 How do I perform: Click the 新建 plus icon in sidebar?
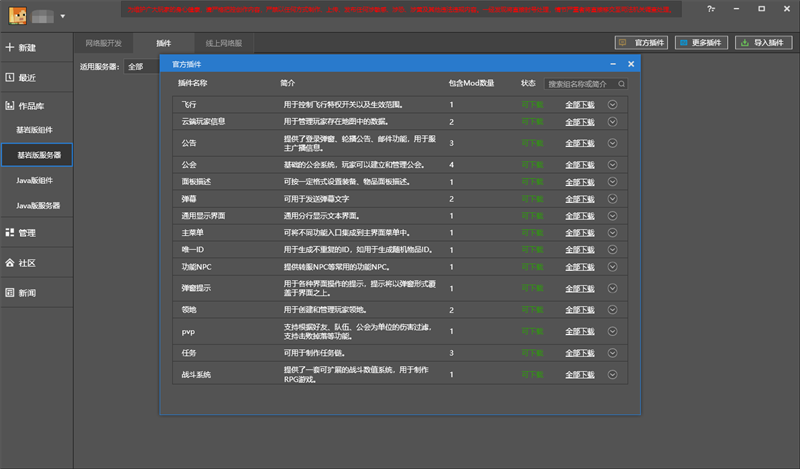tap(11, 48)
